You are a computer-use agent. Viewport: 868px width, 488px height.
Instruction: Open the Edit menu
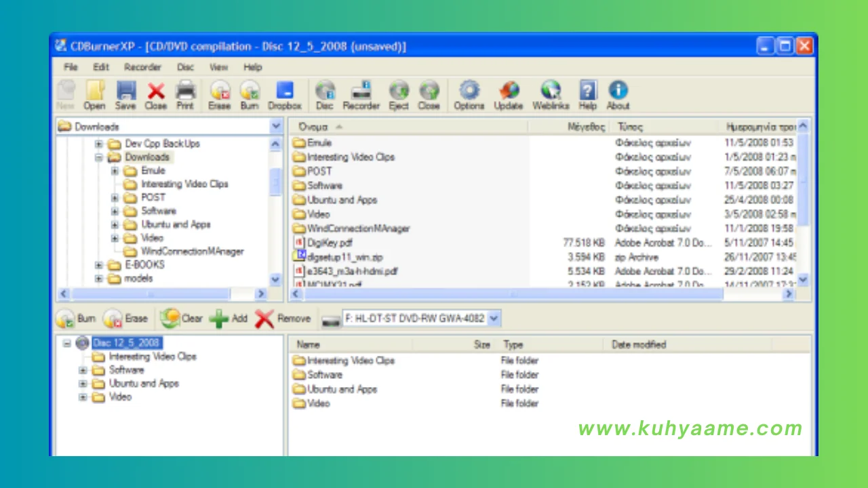tap(101, 67)
